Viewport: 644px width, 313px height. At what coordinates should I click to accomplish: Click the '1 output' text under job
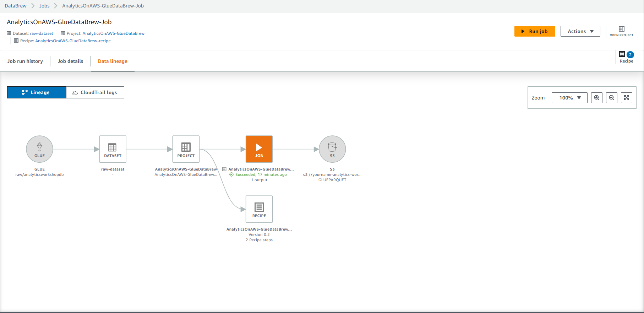tap(259, 180)
